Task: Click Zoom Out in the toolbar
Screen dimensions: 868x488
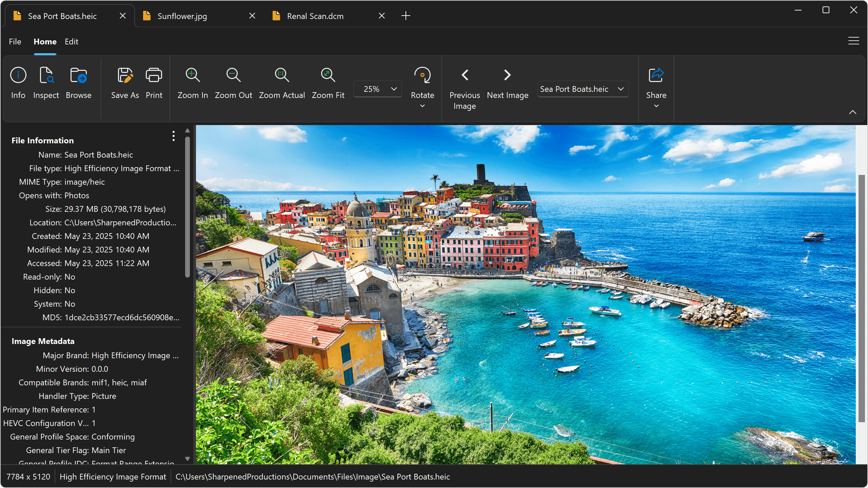Action: 233,75
